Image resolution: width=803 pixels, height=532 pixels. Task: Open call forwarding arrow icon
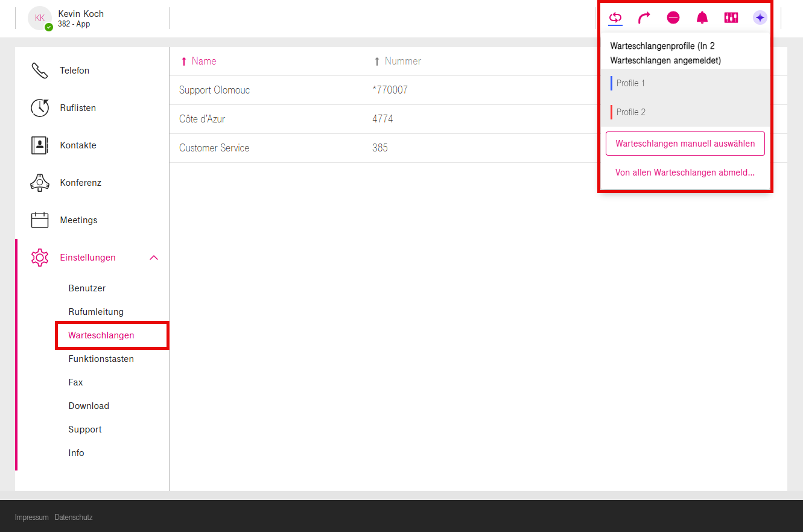(644, 18)
